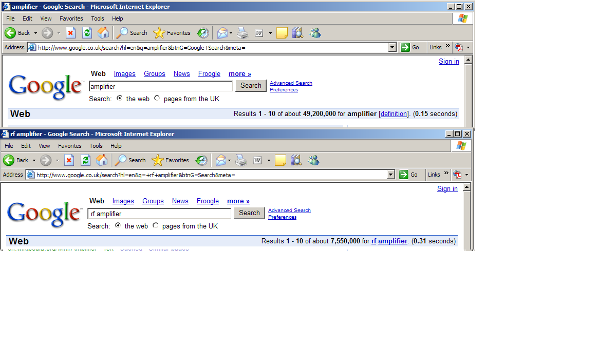Image resolution: width=598 pixels, height=364 pixels.
Task: Open History in rf amplifier window
Action: (x=201, y=161)
